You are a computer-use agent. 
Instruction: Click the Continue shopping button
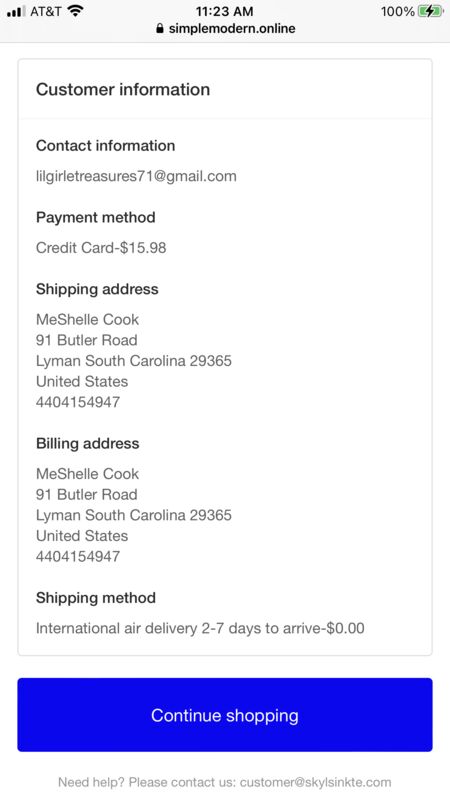[x=225, y=714]
